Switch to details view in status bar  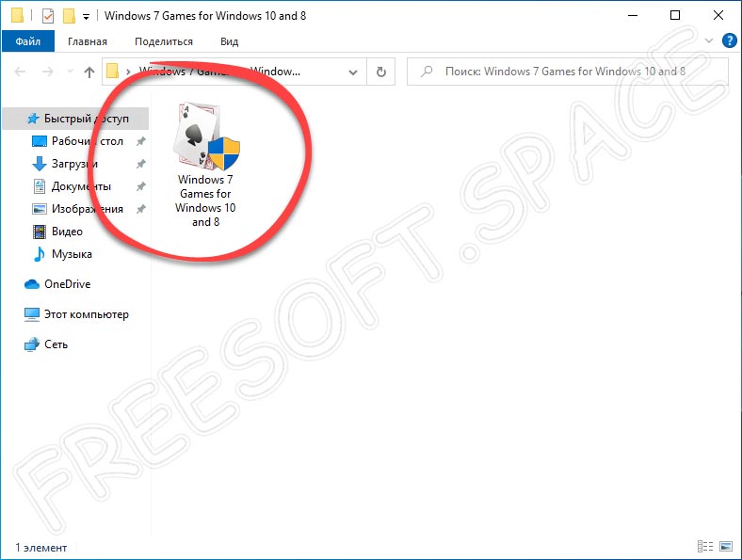705,546
